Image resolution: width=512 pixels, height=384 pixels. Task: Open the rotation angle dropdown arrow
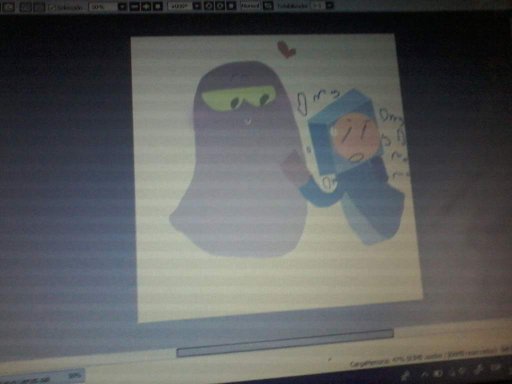[x=197, y=6]
